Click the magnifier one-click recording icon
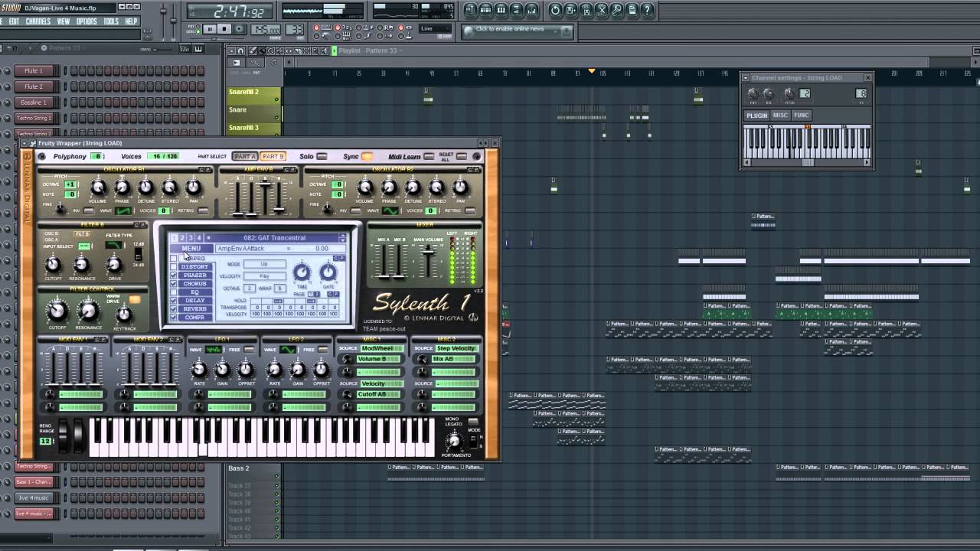The image size is (980, 551). pos(617,10)
